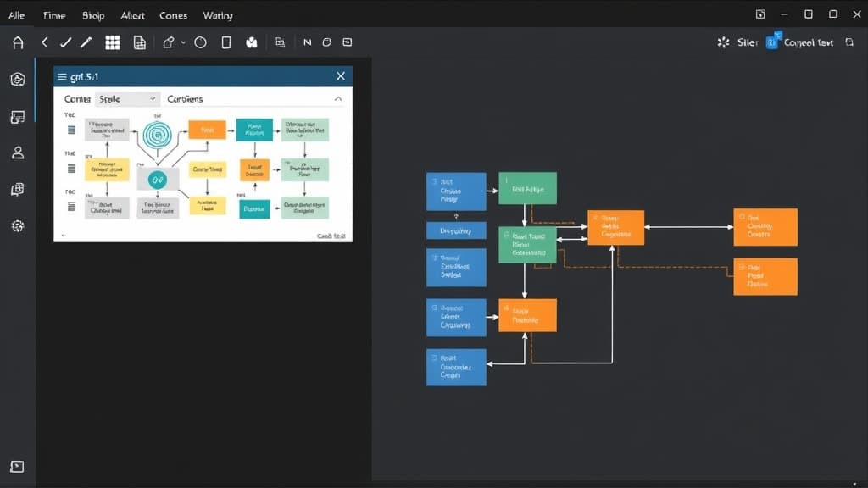Open the Fime menu

(53, 14)
